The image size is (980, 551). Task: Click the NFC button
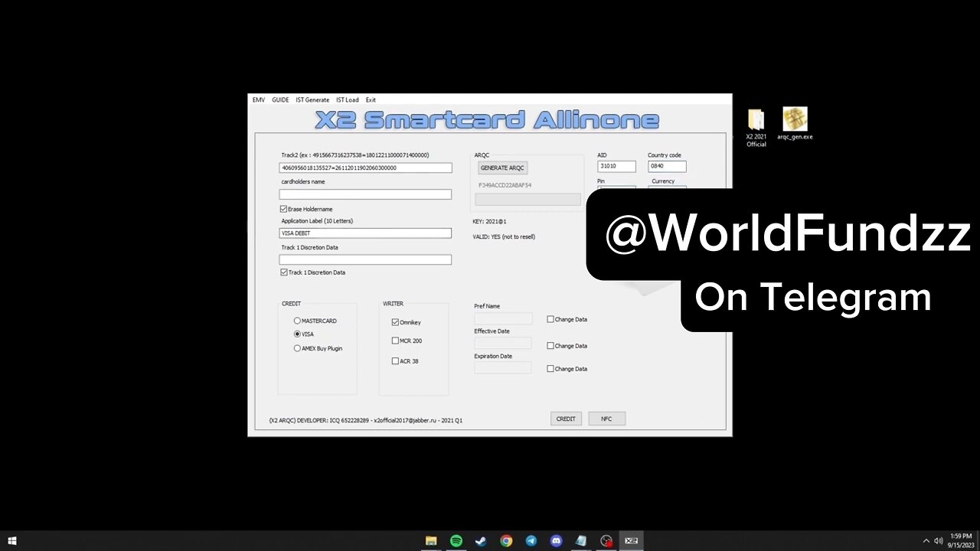[606, 419]
